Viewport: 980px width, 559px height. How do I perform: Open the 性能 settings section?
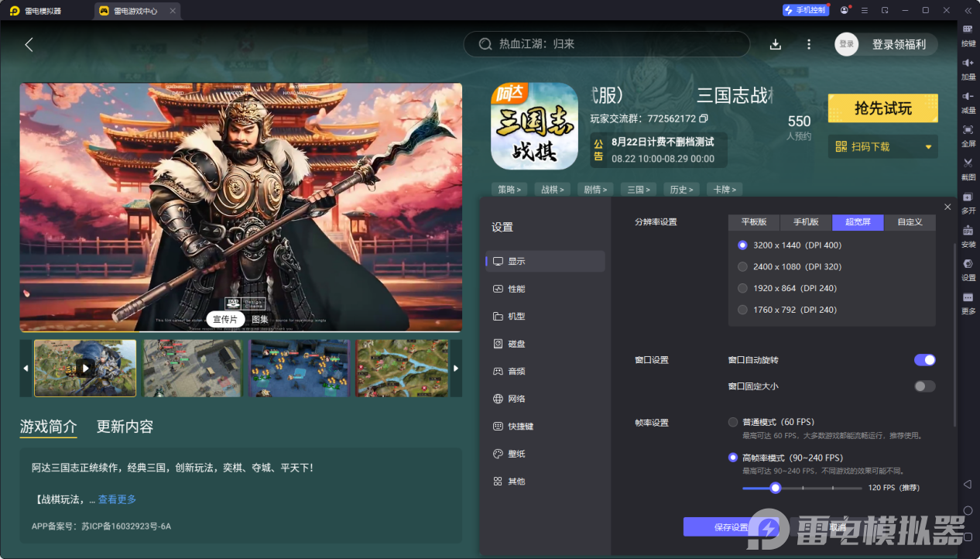(516, 289)
